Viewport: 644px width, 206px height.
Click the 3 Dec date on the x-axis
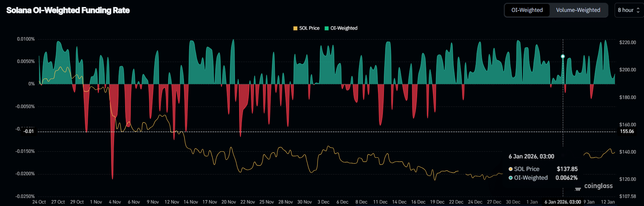point(323,202)
